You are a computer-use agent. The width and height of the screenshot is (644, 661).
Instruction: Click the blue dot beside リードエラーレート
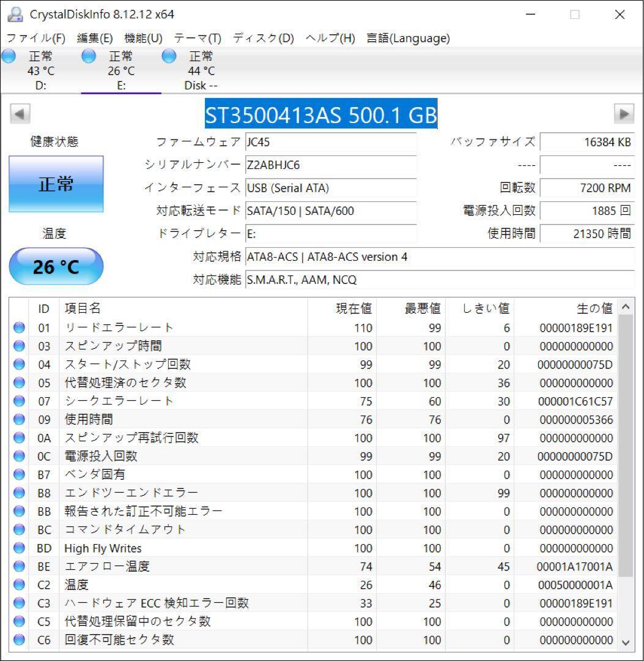pyautogui.click(x=19, y=327)
